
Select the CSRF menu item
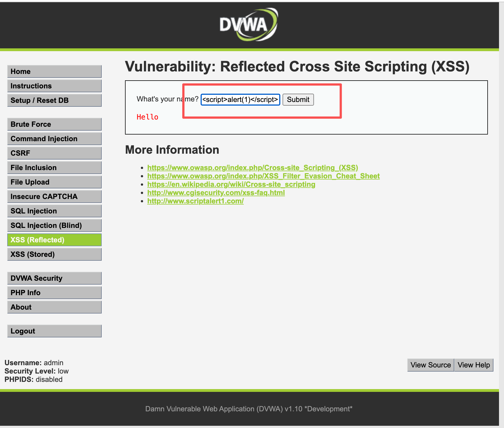click(x=54, y=153)
